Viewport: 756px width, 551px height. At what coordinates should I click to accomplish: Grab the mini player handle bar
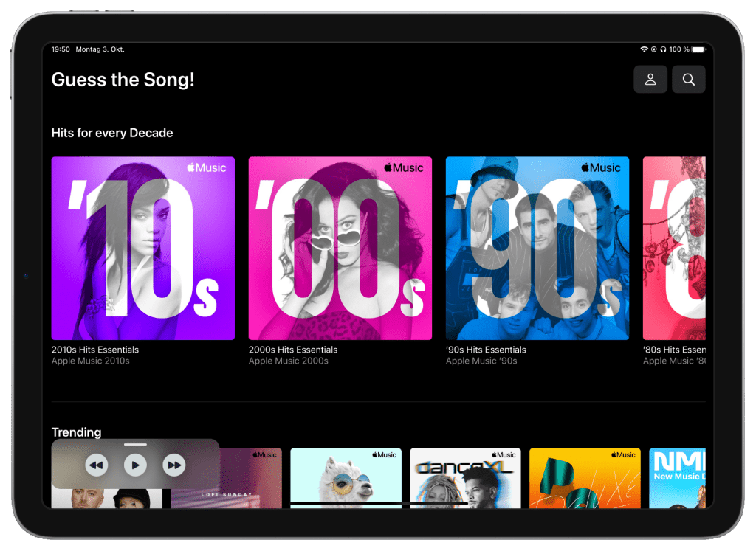click(x=135, y=445)
